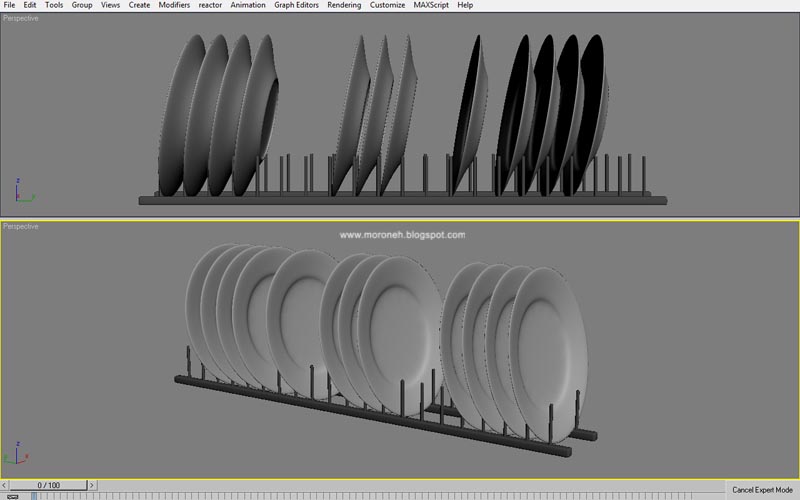Step to previous frame with left arrow
800x500 pixels.
point(4,485)
